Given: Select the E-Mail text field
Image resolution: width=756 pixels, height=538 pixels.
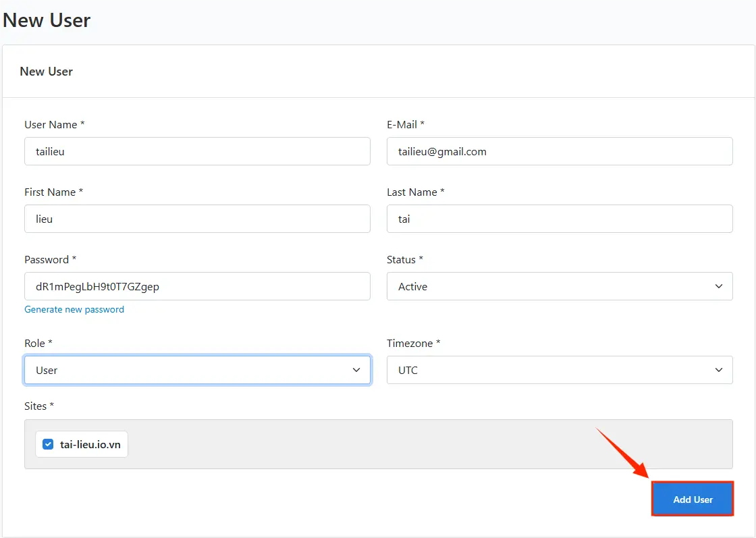Looking at the screenshot, I should pos(559,151).
